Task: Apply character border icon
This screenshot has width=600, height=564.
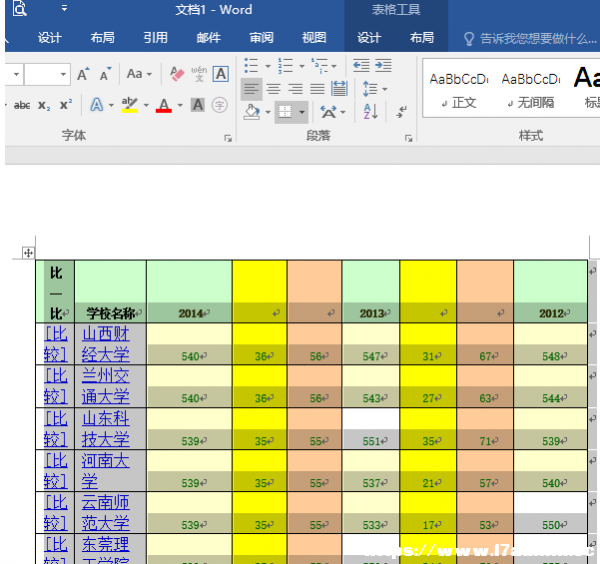Action: (x=221, y=73)
